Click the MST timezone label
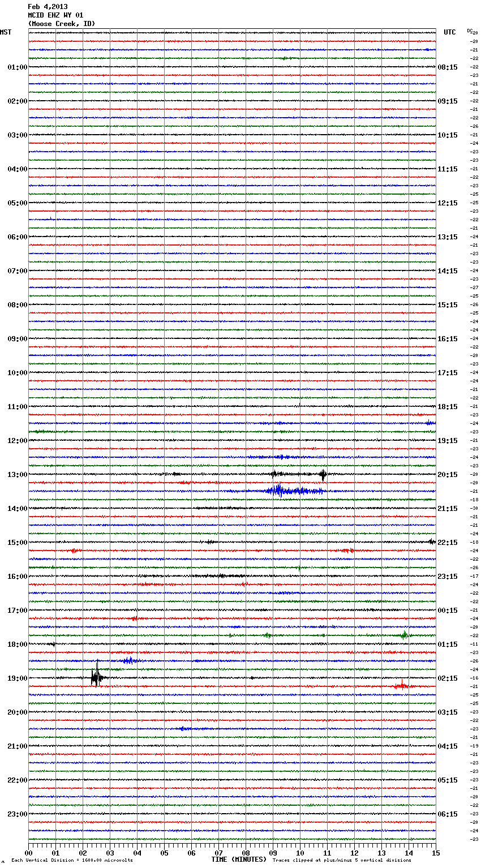This screenshot has height=868, width=481. (x=6, y=32)
